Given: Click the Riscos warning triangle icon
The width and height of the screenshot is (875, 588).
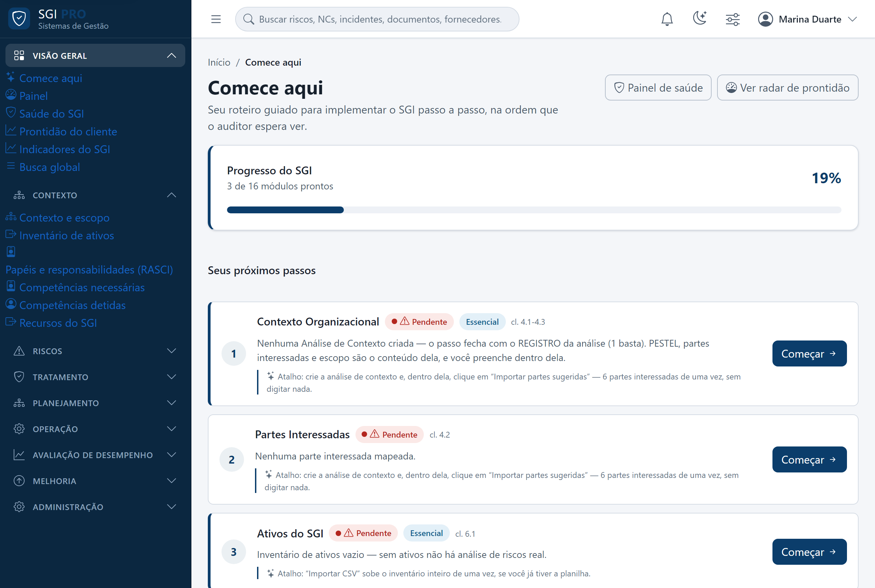Looking at the screenshot, I should click(x=19, y=351).
